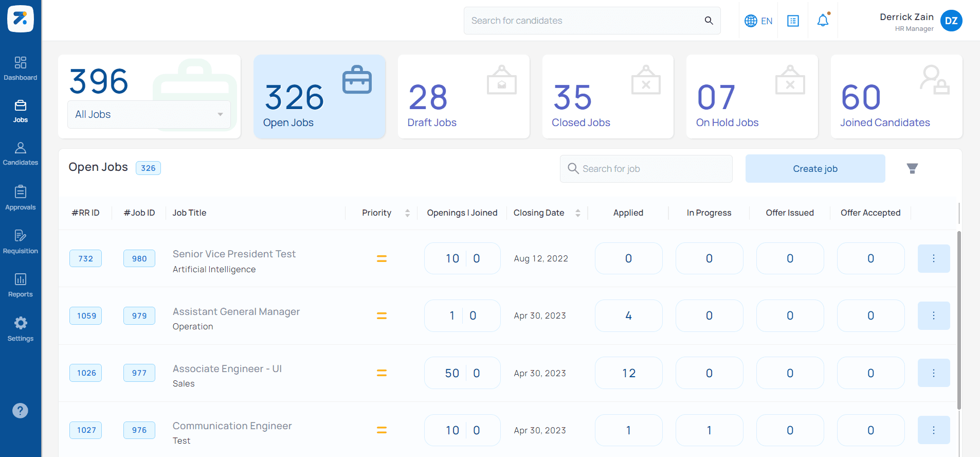Open actions menu for Senior Vice President Test

(x=933, y=258)
